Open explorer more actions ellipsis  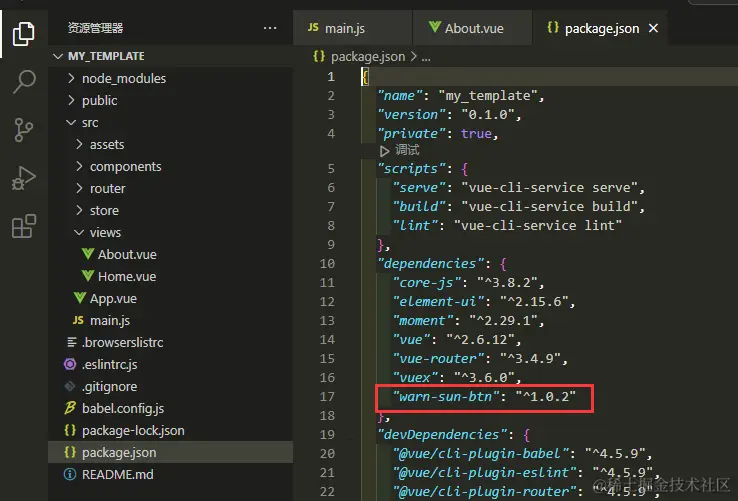coord(270,28)
